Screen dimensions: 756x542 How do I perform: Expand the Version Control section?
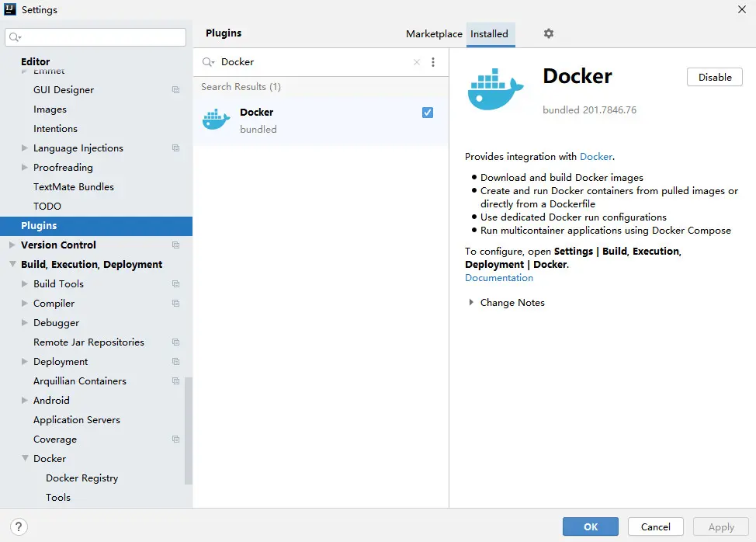click(12, 245)
